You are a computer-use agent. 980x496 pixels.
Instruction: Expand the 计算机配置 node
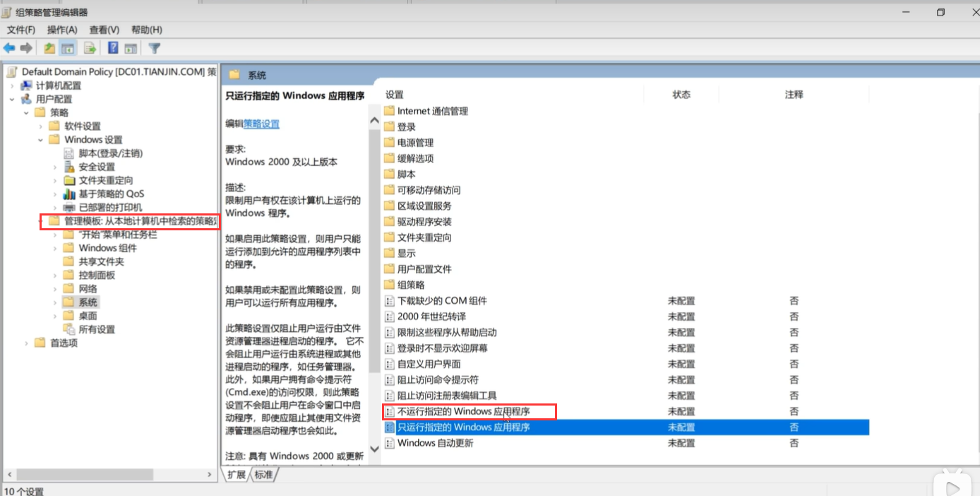coord(12,85)
